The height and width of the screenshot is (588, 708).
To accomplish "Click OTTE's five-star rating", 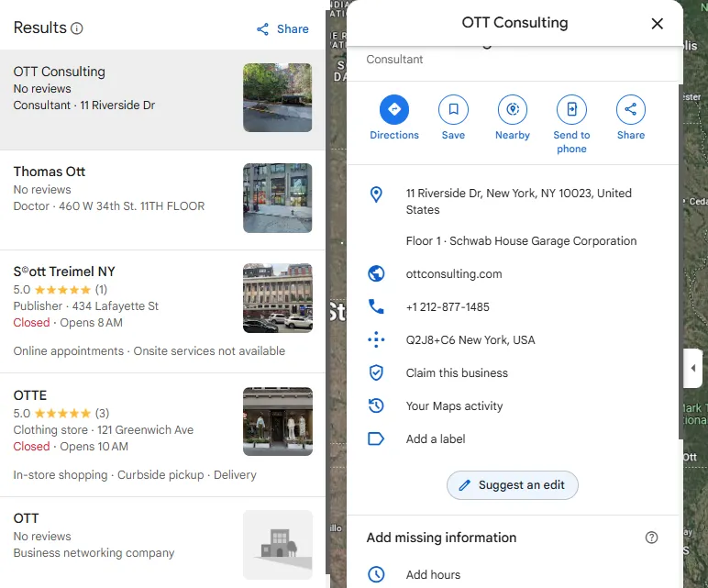I will pyautogui.click(x=61, y=413).
